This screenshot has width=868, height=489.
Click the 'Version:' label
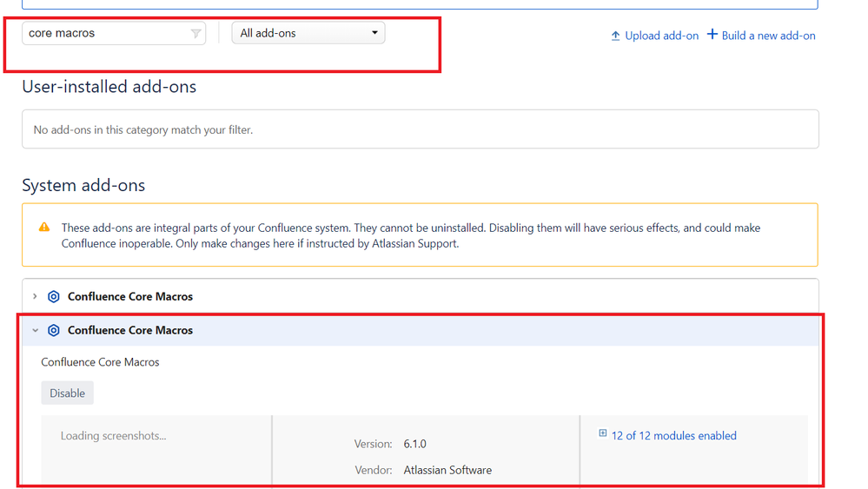point(373,444)
